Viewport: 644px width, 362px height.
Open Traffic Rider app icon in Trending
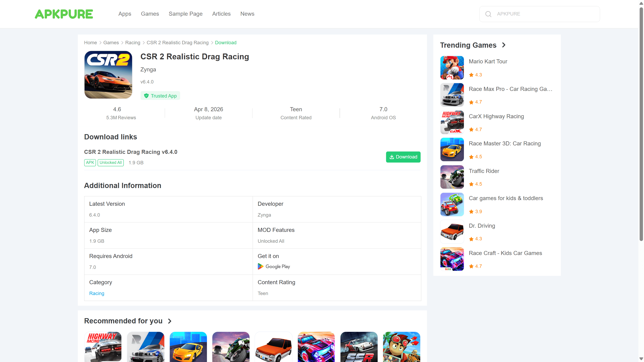(452, 177)
